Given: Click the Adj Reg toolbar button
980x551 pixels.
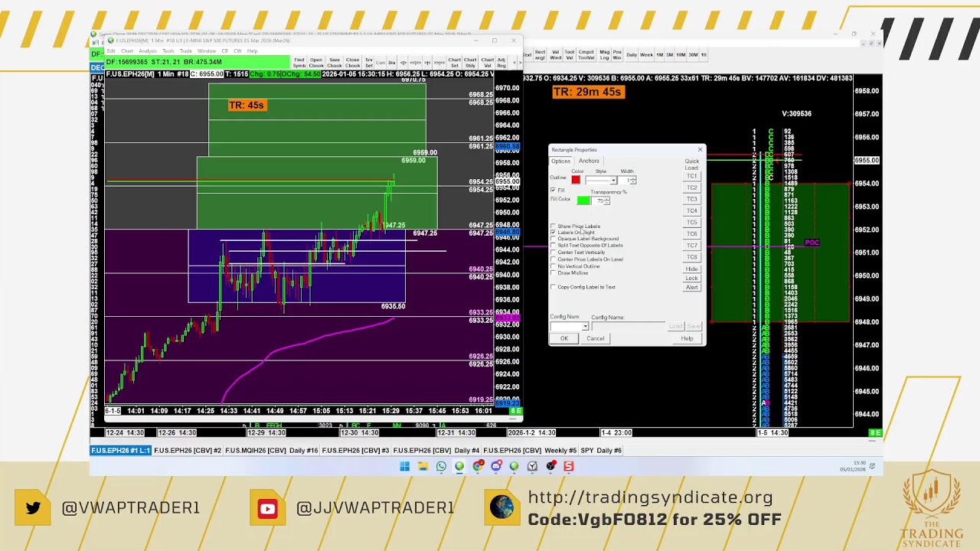Looking at the screenshot, I should click(501, 62).
